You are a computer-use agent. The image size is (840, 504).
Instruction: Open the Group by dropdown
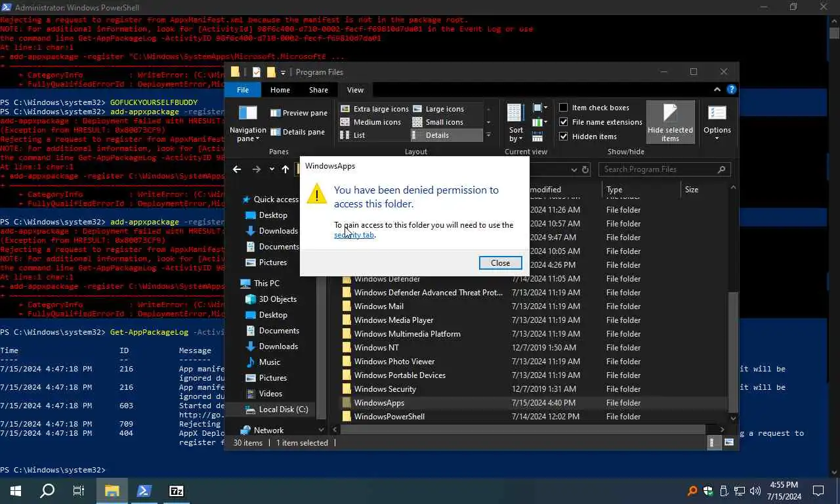pos(539,108)
